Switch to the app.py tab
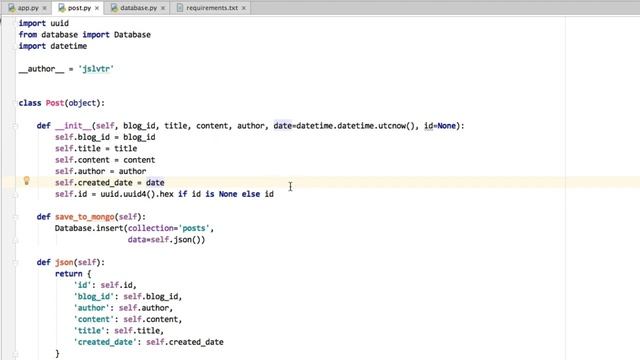640x360 pixels. [28, 8]
